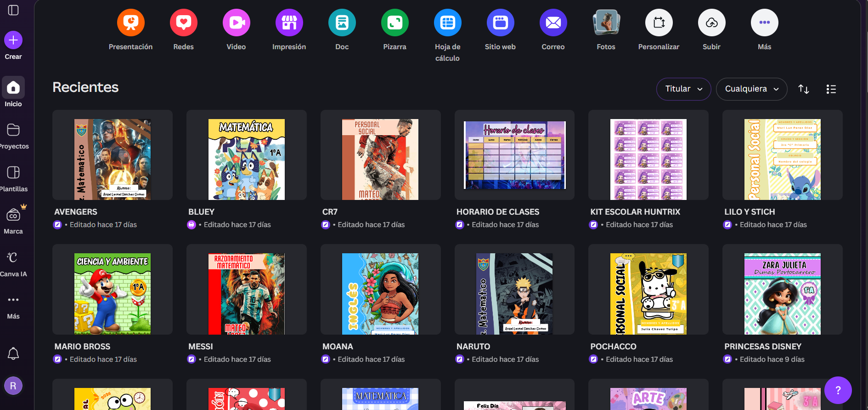
Task: Click the NARUTO title text
Action: (x=473, y=347)
